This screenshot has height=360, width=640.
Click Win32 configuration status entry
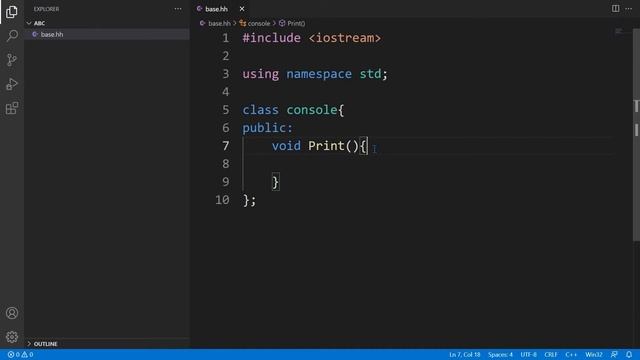pyautogui.click(x=593, y=354)
